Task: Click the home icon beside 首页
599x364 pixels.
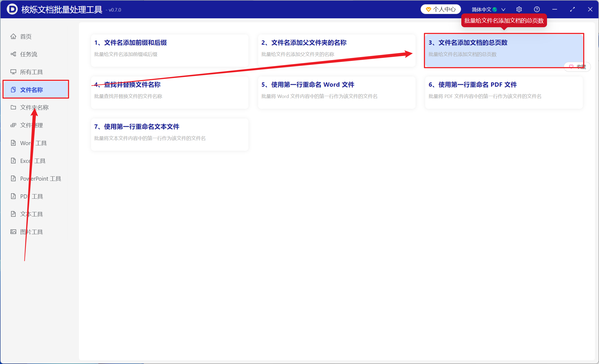Action: (x=13, y=36)
